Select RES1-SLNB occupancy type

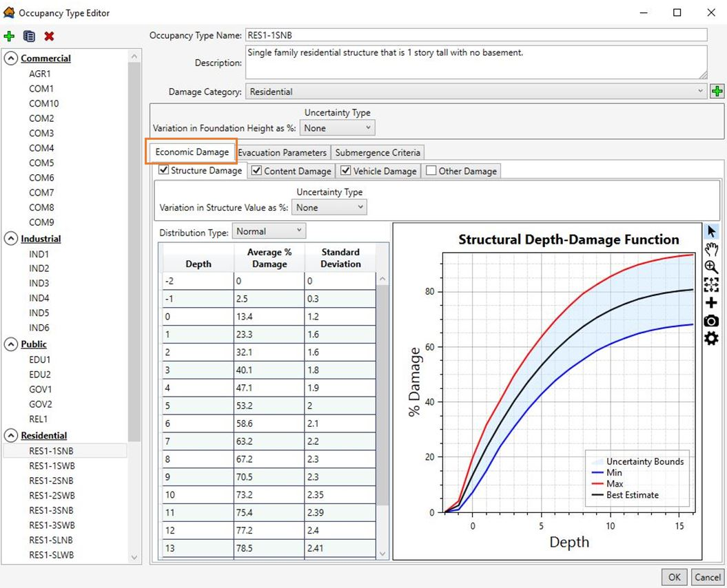[51, 540]
